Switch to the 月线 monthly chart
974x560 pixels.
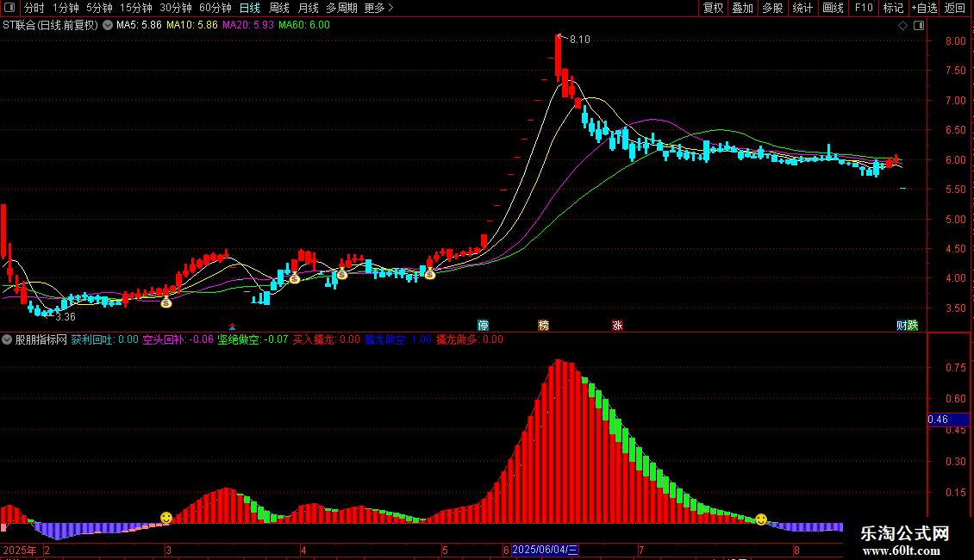tap(308, 8)
